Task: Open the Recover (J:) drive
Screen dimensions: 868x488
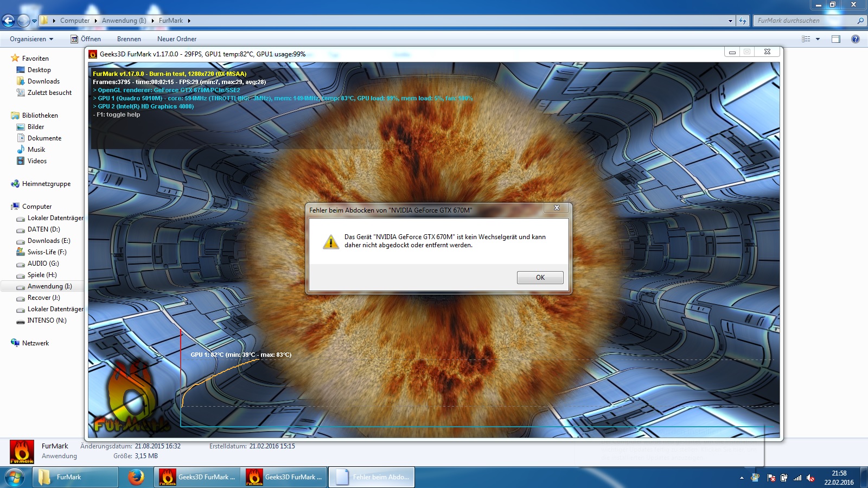Action: (x=43, y=298)
